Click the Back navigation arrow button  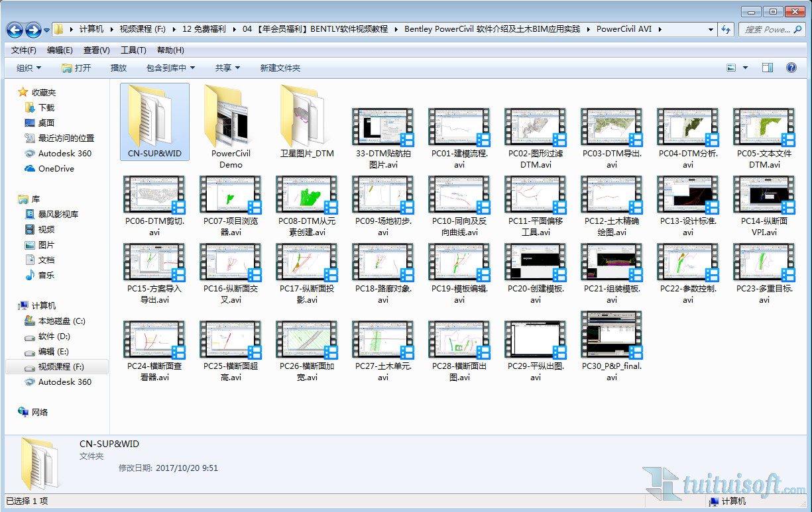(x=15, y=30)
